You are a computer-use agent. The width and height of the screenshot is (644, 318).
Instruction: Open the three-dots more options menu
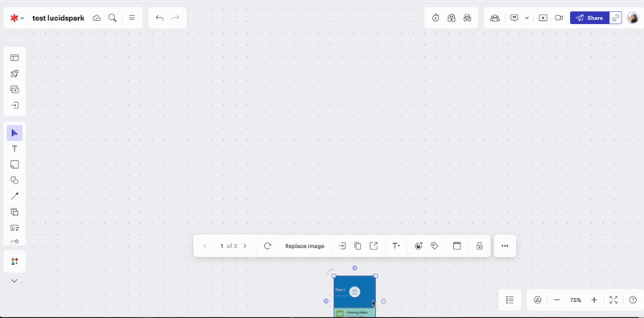point(505,246)
